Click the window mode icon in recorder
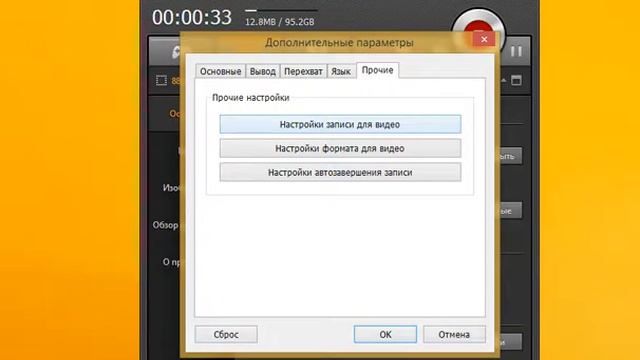This screenshot has height=360, width=640. pos(516,80)
